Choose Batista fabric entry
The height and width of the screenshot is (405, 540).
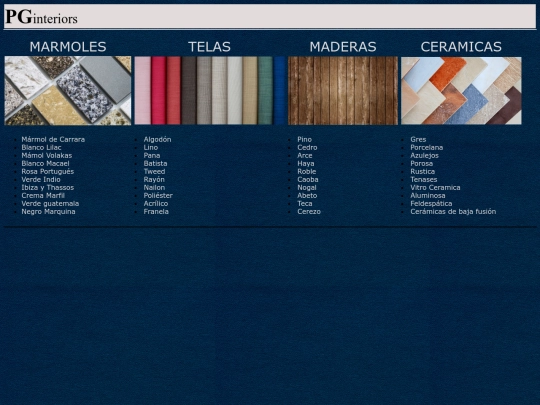(155, 164)
